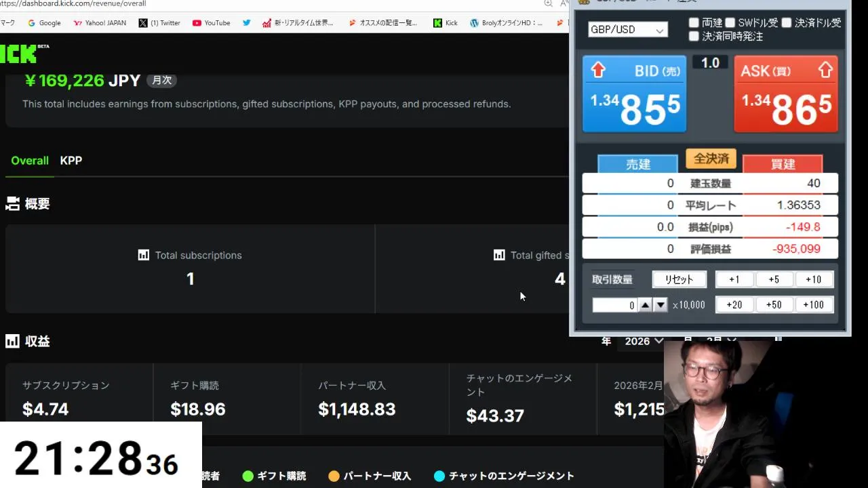This screenshot has width=868, height=488.
Task: Increase trade quantity with up arrow
Action: 646,305
